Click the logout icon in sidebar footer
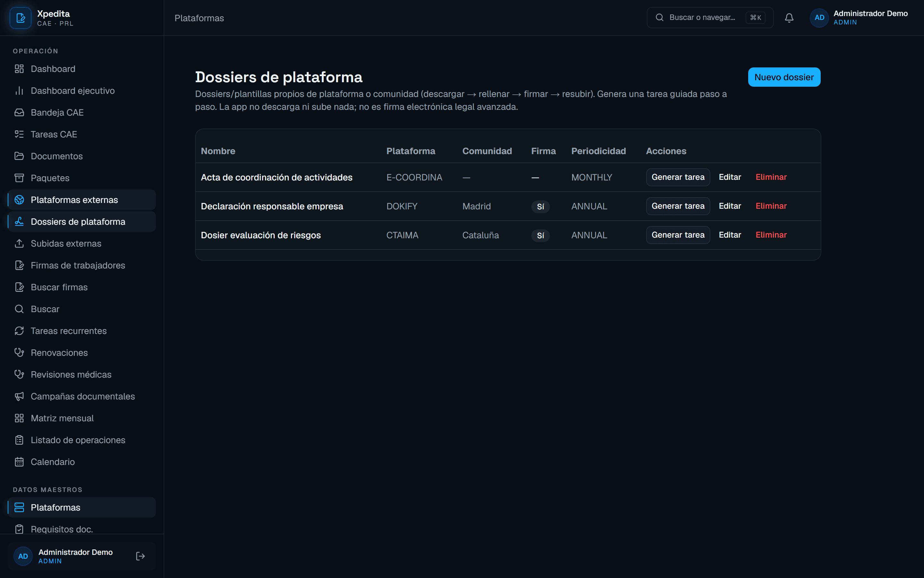924x578 pixels. [140, 556]
